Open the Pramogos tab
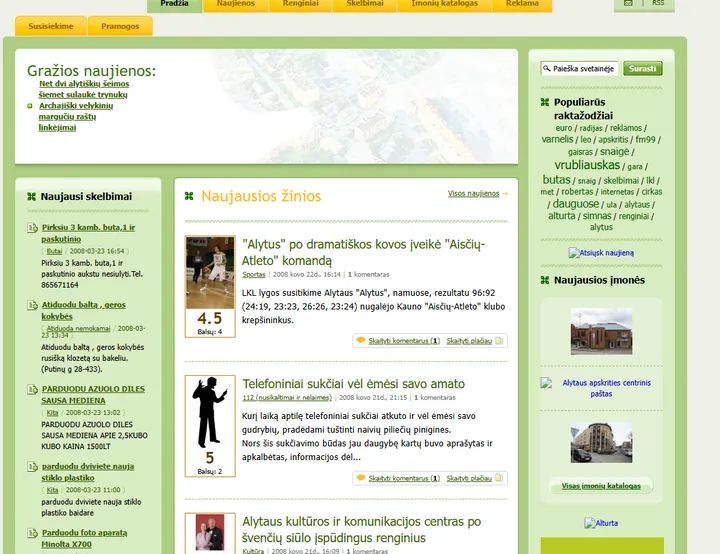720x554 pixels. pyautogui.click(x=120, y=26)
